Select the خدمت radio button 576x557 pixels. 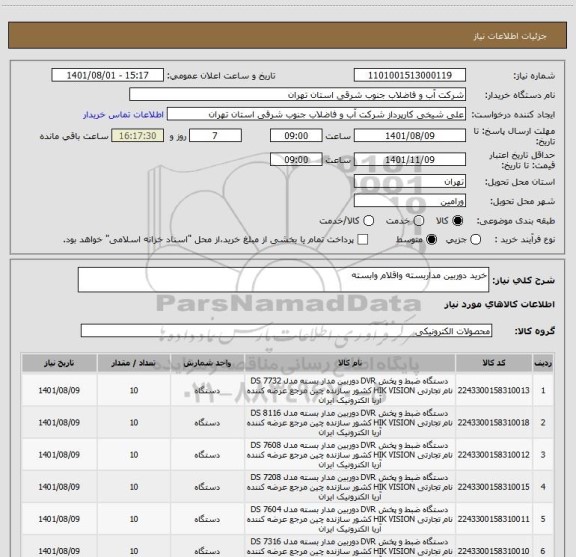(x=419, y=221)
